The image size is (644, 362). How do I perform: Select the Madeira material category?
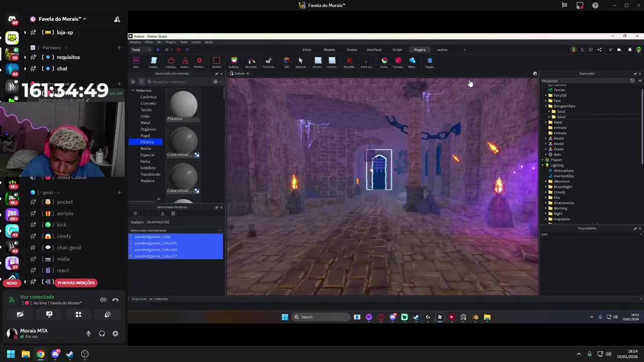coord(147,181)
